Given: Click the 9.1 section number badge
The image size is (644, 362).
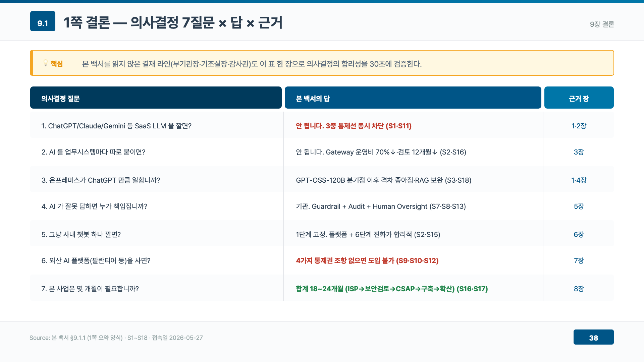Looking at the screenshot, I should [x=43, y=21].
